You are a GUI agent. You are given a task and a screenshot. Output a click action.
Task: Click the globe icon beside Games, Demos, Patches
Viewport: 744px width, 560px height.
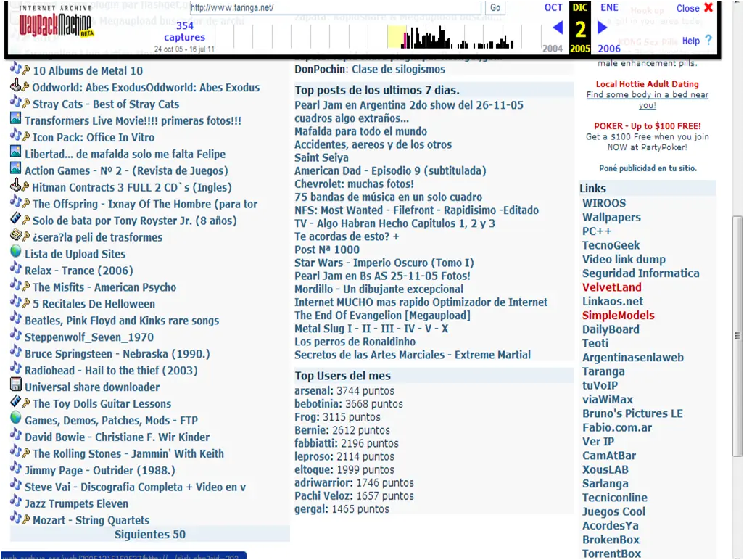(x=16, y=418)
